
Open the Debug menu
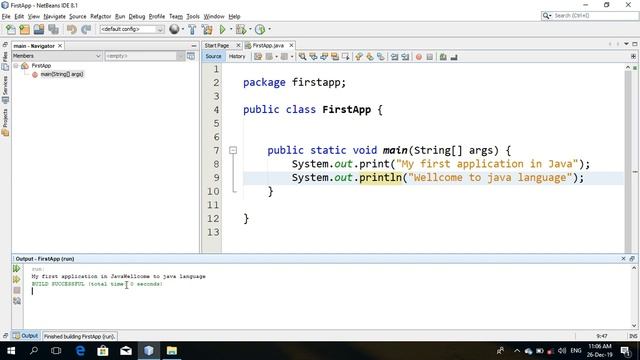pos(137,16)
